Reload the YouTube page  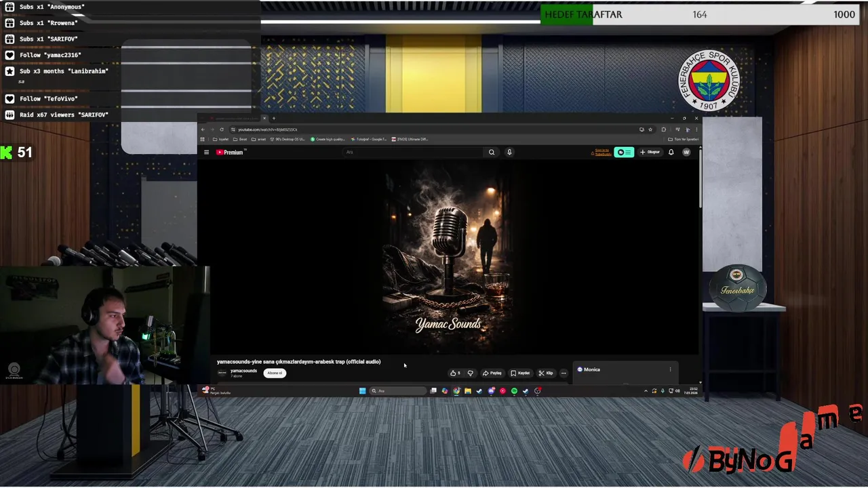[x=222, y=129]
